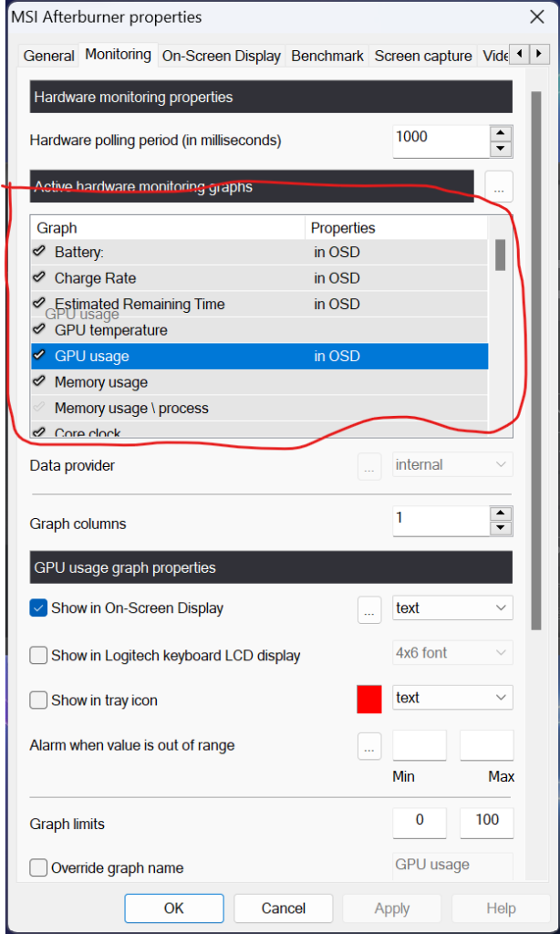The height and width of the screenshot is (934, 560).
Task: Toggle the Charge Rate graph checkmark
Action: coord(39,277)
